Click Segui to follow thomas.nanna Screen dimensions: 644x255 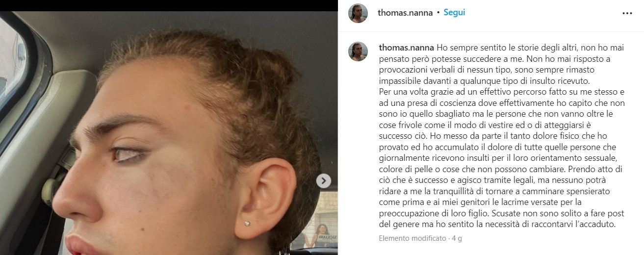454,13
